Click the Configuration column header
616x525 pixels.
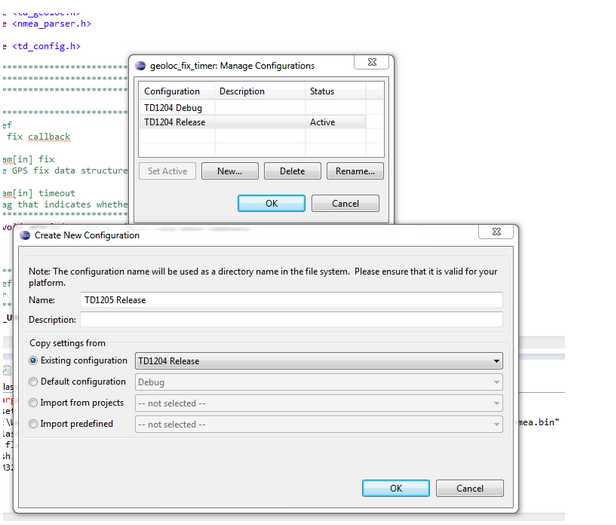point(177,91)
